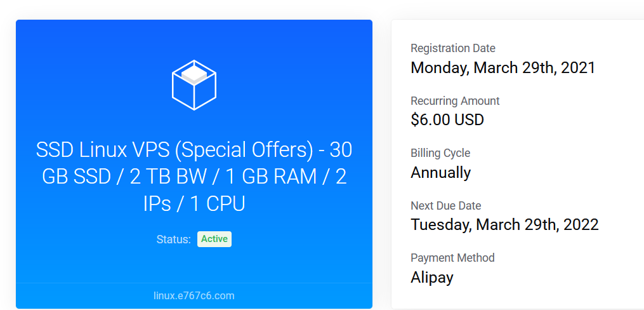Open the linux.e767c6.com hostname link
The image size is (644, 310).
click(x=194, y=295)
